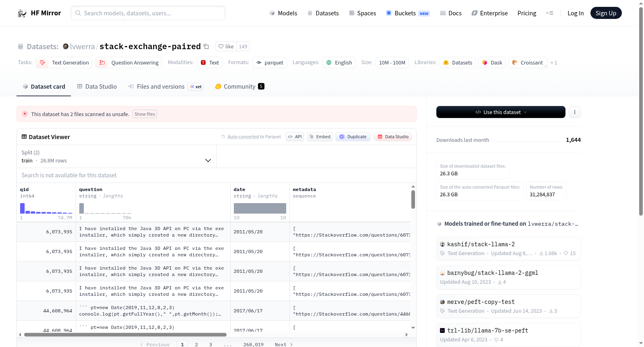Click the Previous page button
This screenshot has width=644, height=347.
click(x=155, y=345)
